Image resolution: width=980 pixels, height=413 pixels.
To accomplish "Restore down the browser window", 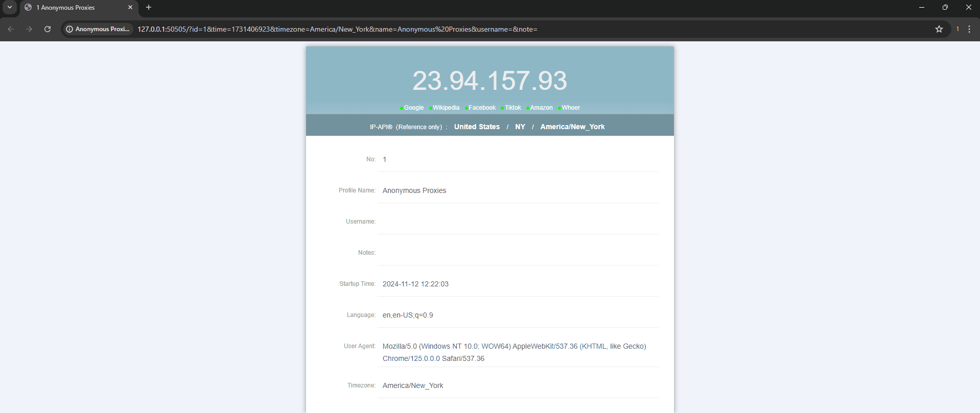I will coord(945,7).
